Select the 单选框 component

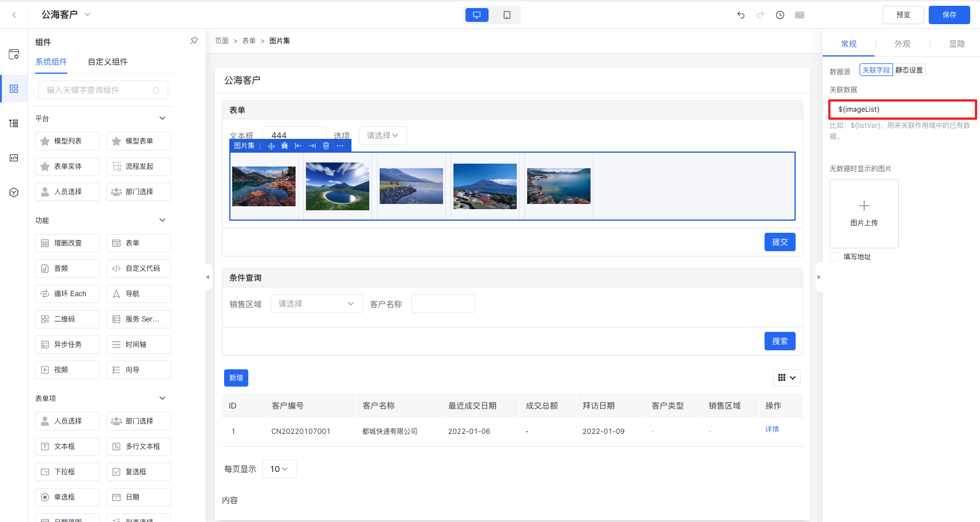coord(67,497)
